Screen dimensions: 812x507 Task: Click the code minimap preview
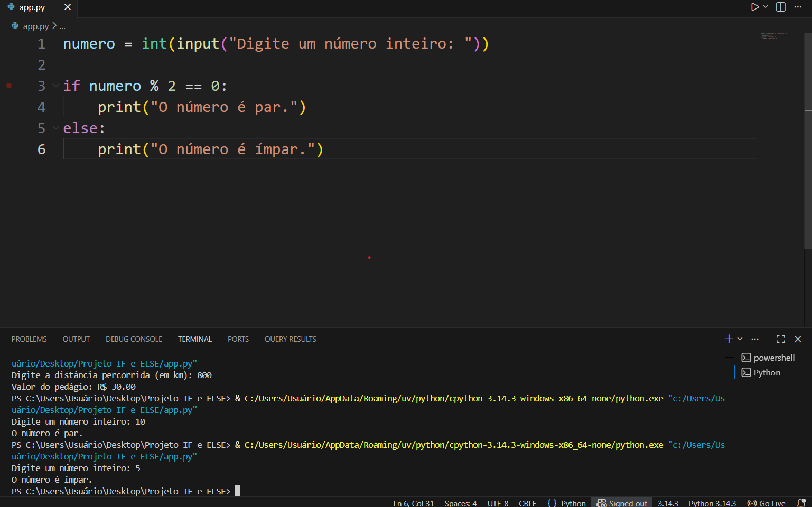click(x=773, y=36)
